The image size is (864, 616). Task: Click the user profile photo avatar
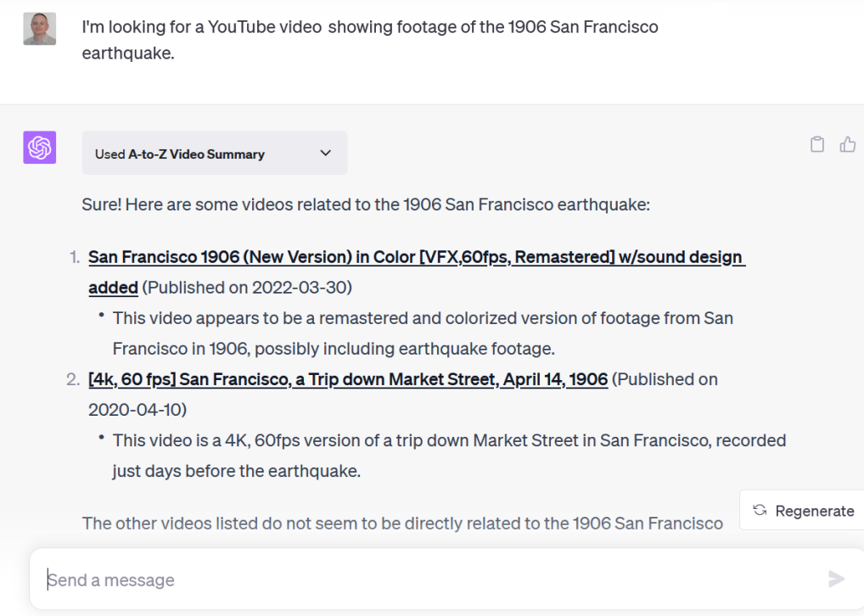(39, 29)
